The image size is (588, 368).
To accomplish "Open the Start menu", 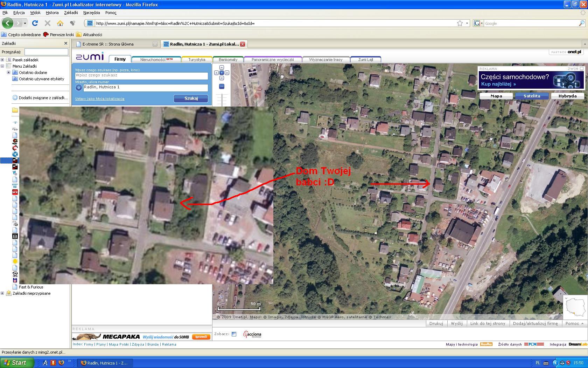I will pos(17,363).
